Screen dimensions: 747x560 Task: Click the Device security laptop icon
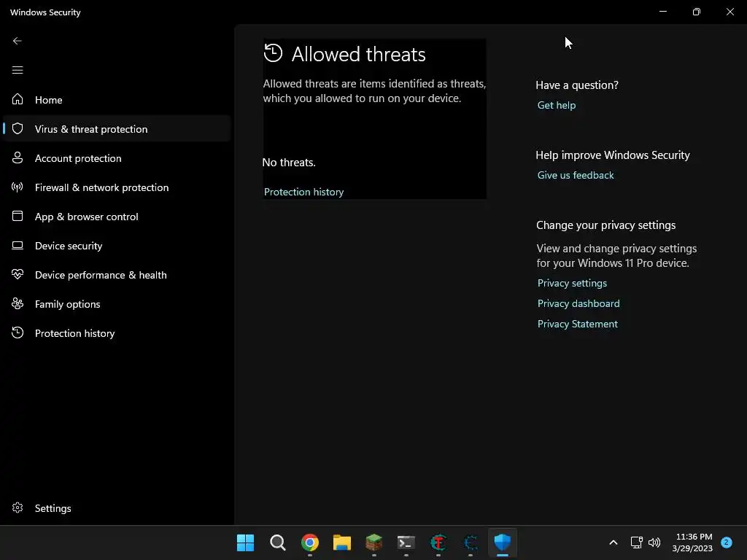coord(18,245)
